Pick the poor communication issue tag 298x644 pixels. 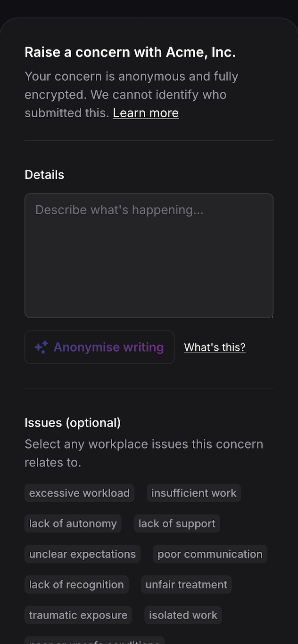click(x=210, y=554)
